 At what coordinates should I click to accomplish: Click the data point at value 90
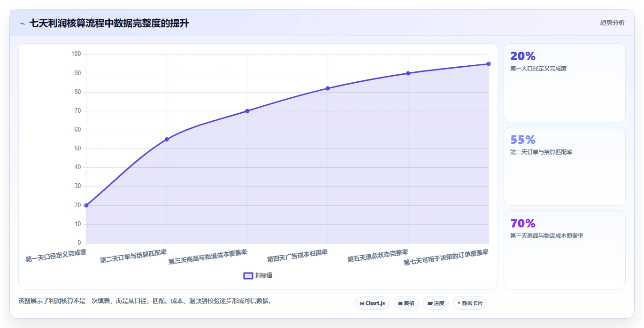pos(408,73)
